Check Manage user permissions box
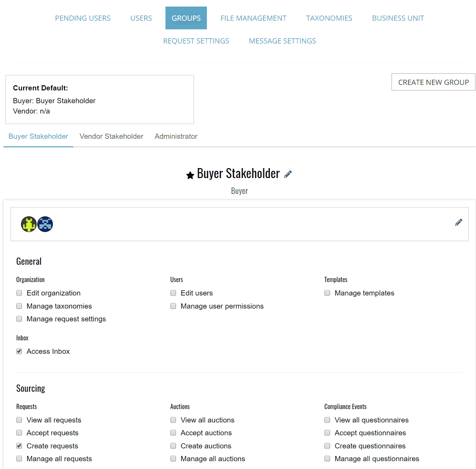The image size is (476, 469). click(173, 306)
